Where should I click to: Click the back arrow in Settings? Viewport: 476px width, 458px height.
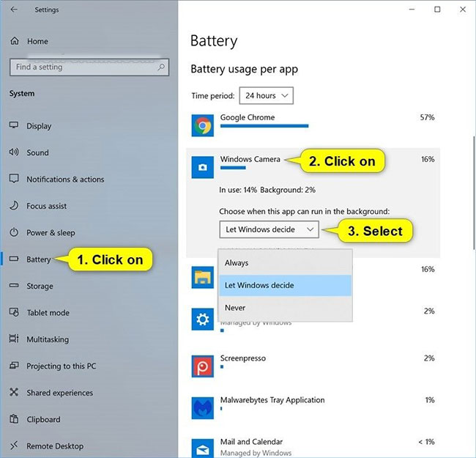(14, 10)
